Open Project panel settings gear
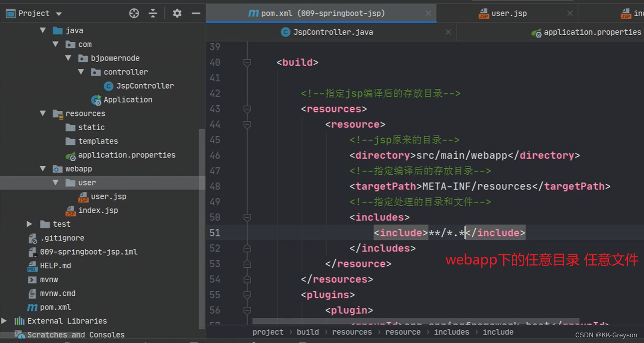 coord(177,13)
